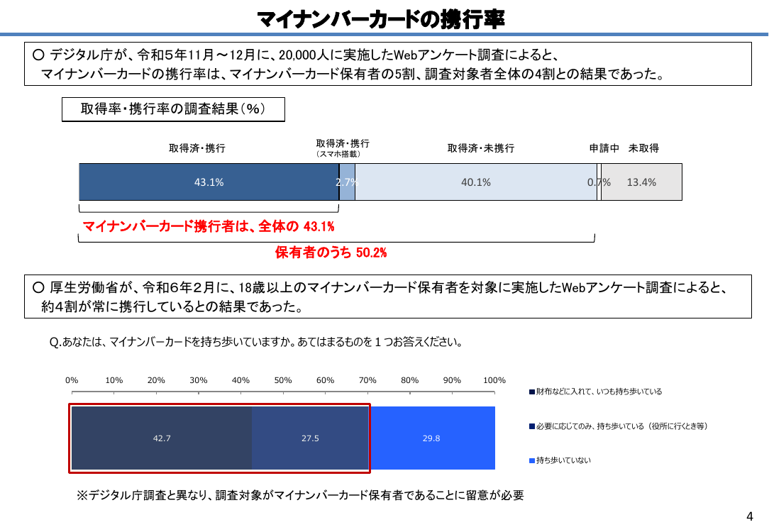The width and height of the screenshot is (769, 532).
Task: Click the (スマホ搭載) sub-label
Action: (x=339, y=154)
